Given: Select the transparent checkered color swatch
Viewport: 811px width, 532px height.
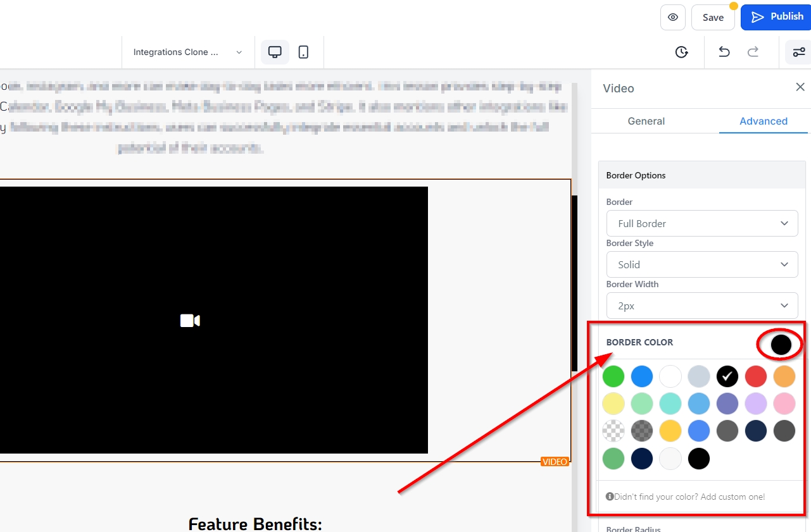Looking at the screenshot, I should [x=613, y=431].
